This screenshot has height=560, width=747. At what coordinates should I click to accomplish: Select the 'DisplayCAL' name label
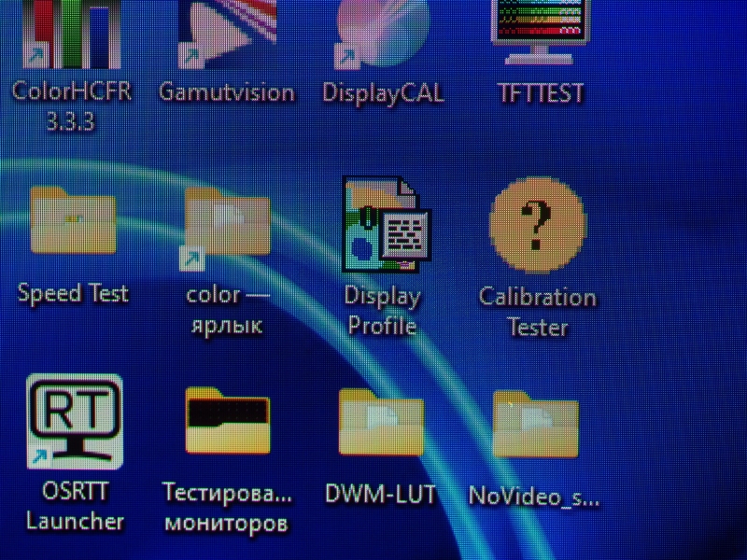pos(383,93)
